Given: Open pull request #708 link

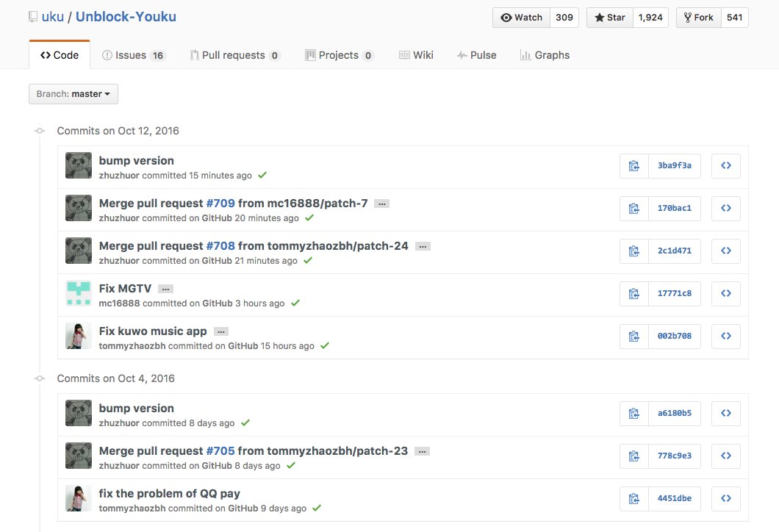Looking at the screenshot, I should pyautogui.click(x=220, y=246).
